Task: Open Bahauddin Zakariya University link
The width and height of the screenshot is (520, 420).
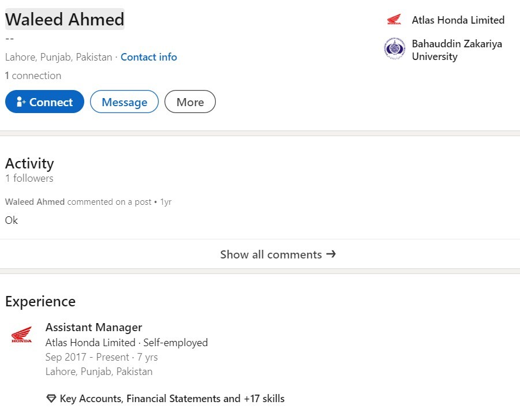Action: click(457, 50)
